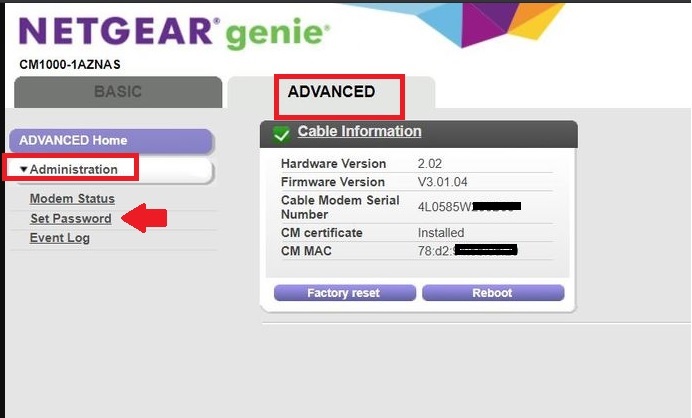Select the ADVANCED tab

click(331, 92)
